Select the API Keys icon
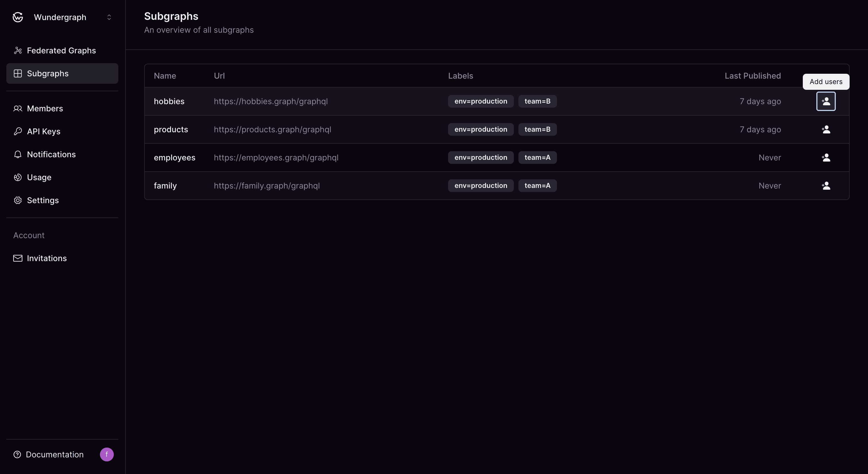 pyautogui.click(x=18, y=131)
